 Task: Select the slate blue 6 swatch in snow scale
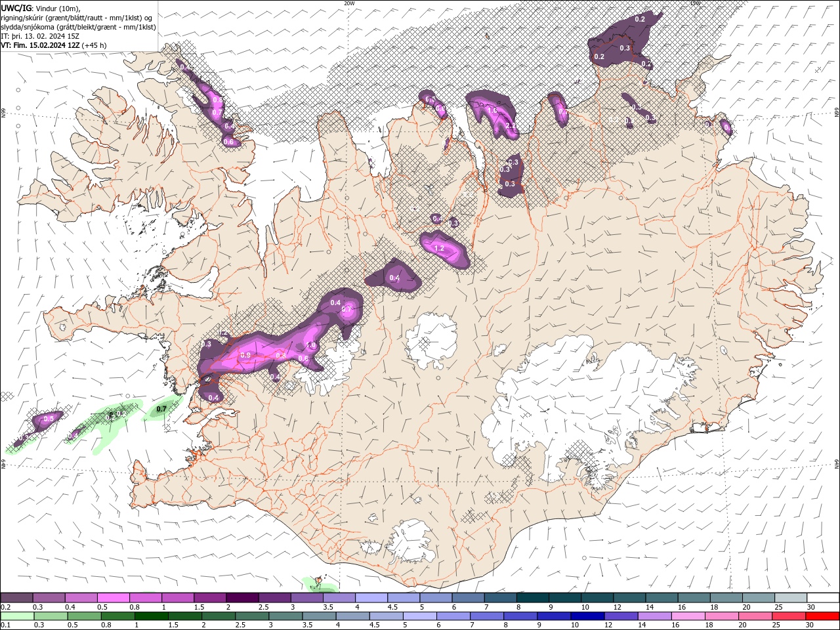[468, 598]
